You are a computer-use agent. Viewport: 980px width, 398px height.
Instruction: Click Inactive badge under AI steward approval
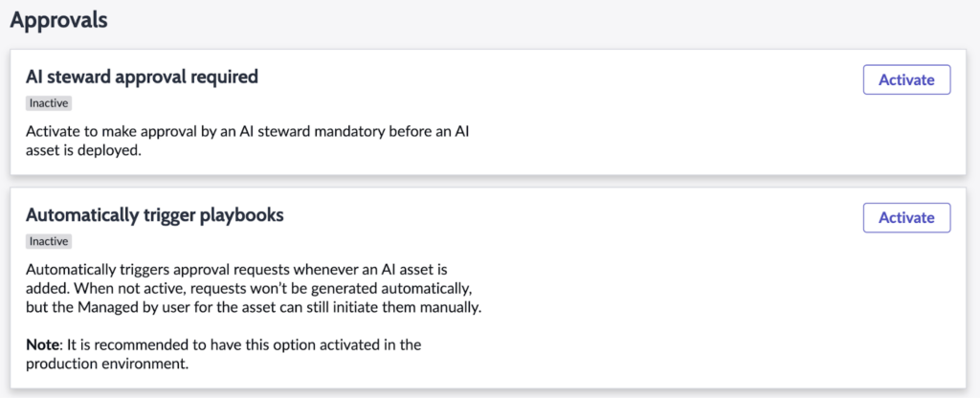coord(49,103)
